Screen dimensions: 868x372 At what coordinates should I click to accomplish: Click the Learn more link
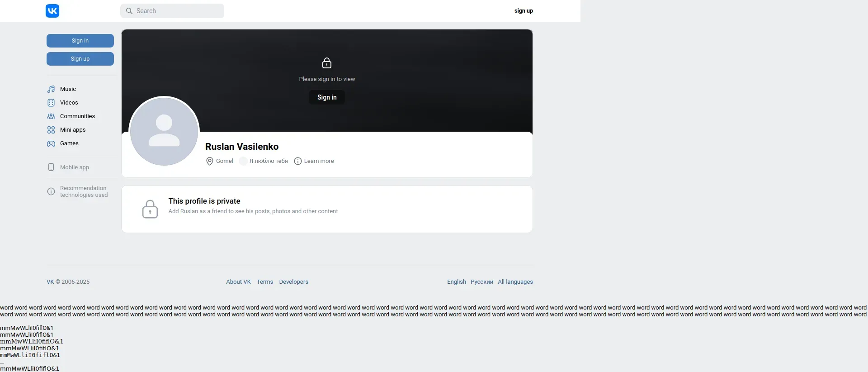coord(319,161)
